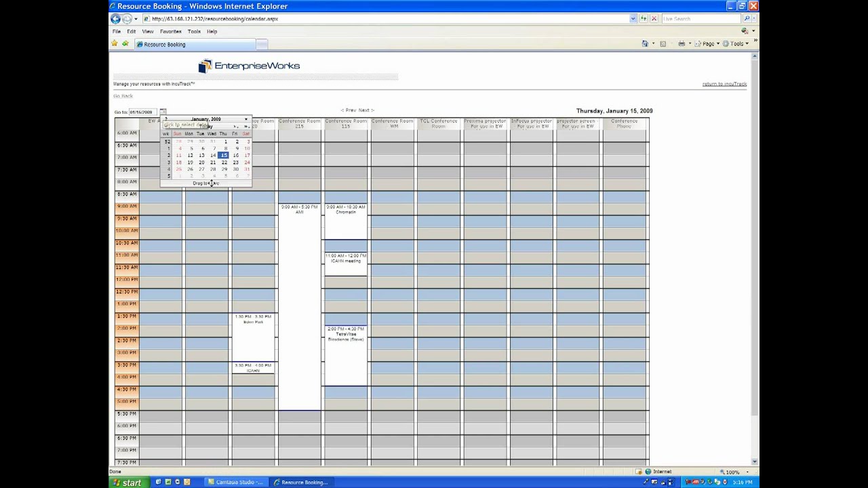Click the Stop loading red X icon
This screenshot has width=868, height=488.
[654, 19]
